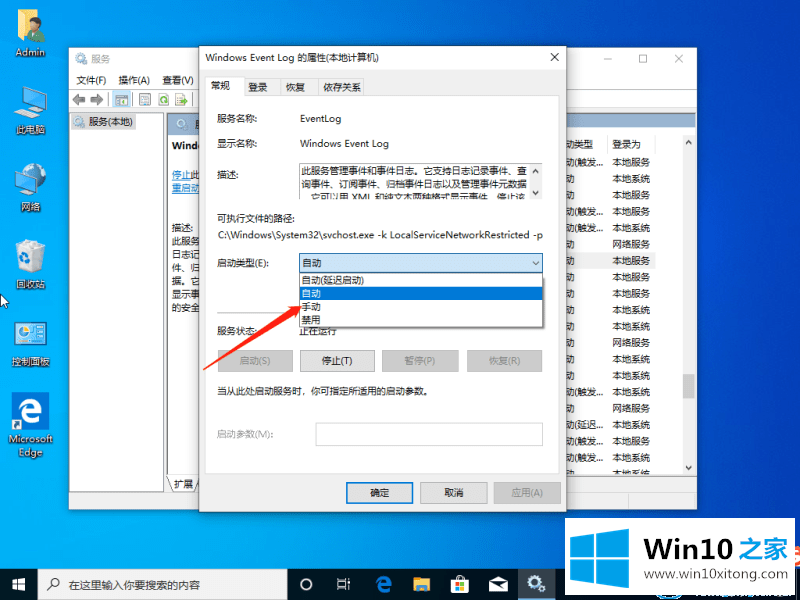This screenshot has height=600, width=800.
Task: Click the taskbar search box
Action: [162, 584]
